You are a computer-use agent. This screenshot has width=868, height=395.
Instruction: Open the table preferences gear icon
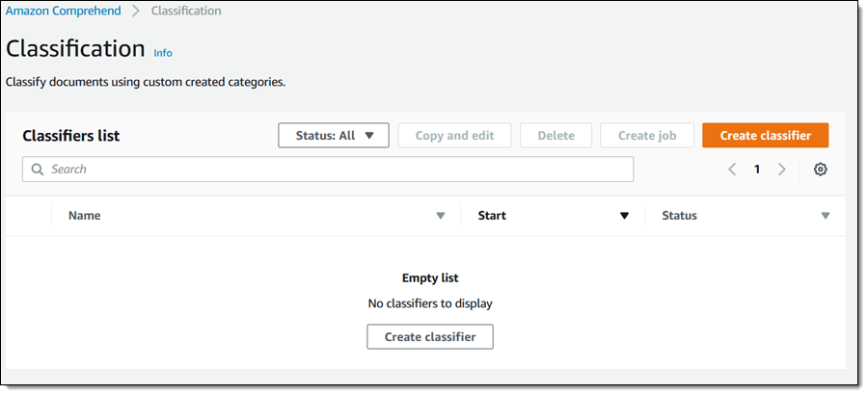[820, 170]
